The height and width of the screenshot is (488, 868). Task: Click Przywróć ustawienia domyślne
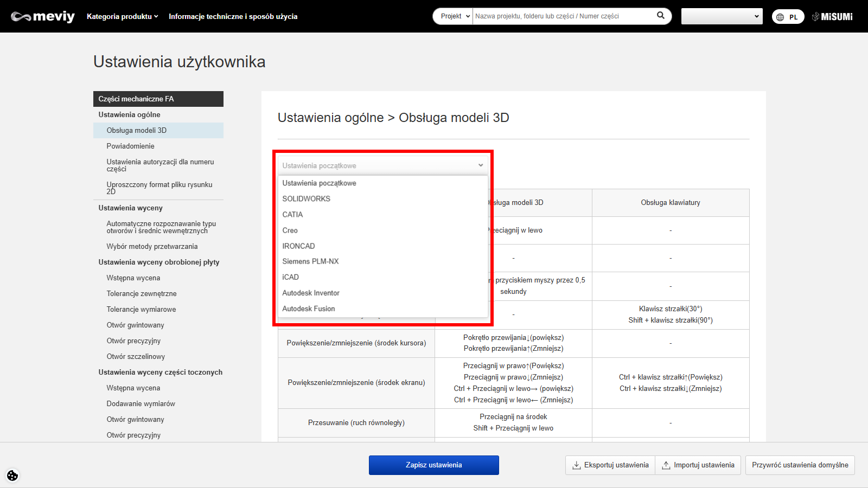[800, 465]
